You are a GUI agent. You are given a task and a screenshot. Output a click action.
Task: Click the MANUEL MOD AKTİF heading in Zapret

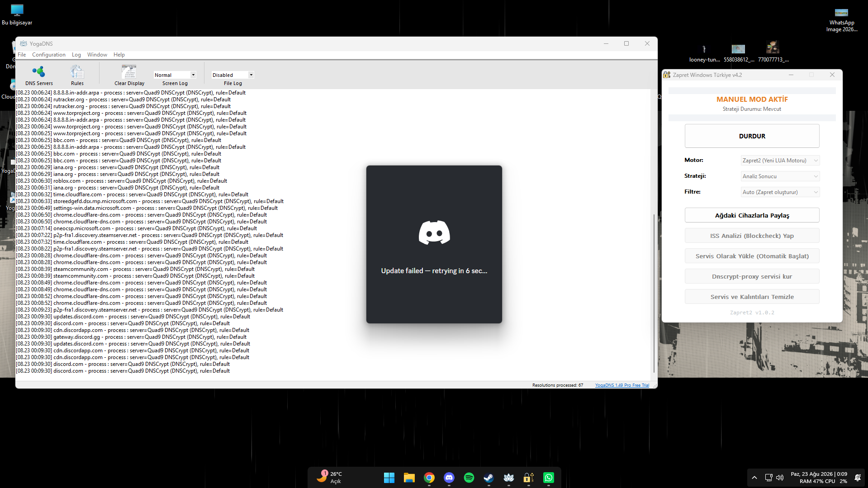click(x=752, y=99)
